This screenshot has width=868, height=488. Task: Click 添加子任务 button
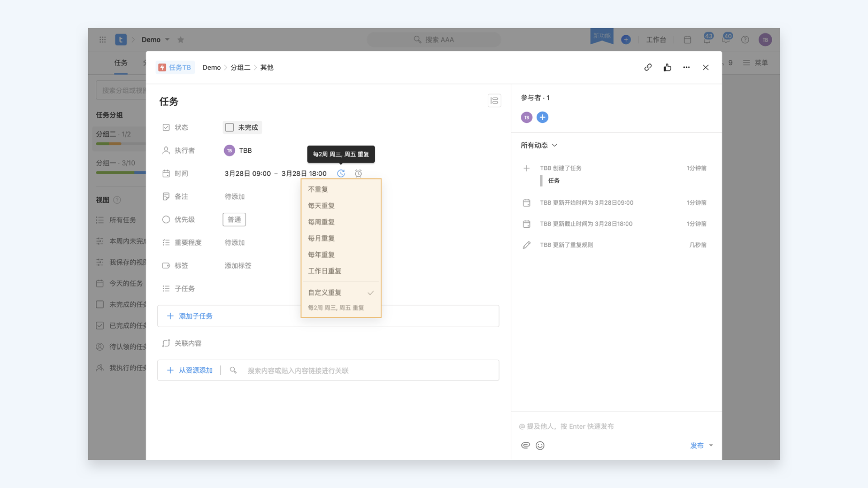tap(190, 316)
